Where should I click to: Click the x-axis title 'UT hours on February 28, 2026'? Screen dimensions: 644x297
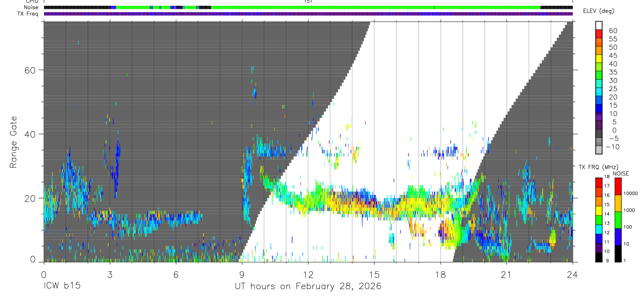click(x=308, y=287)
